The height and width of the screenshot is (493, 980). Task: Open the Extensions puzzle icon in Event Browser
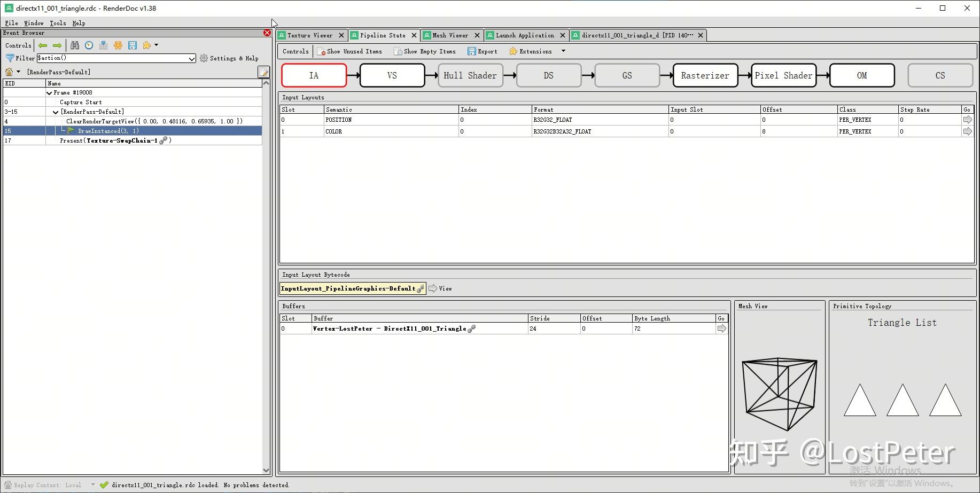coord(147,45)
